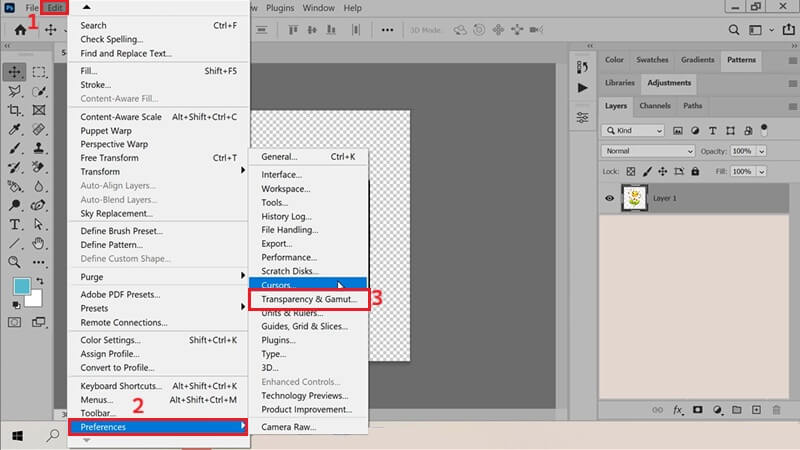Click the pixel layer filter icon
The width and height of the screenshot is (800, 450).
coord(678,131)
